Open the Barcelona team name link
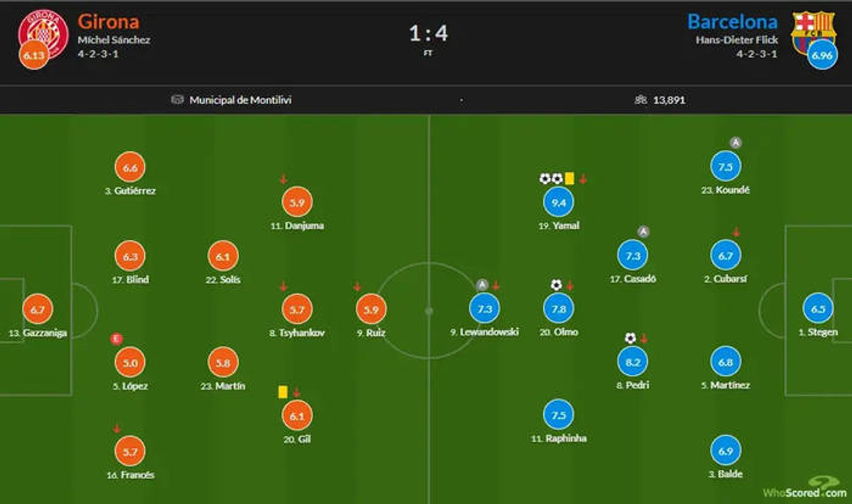The width and height of the screenshot is (852, 504). pos(732,21)
